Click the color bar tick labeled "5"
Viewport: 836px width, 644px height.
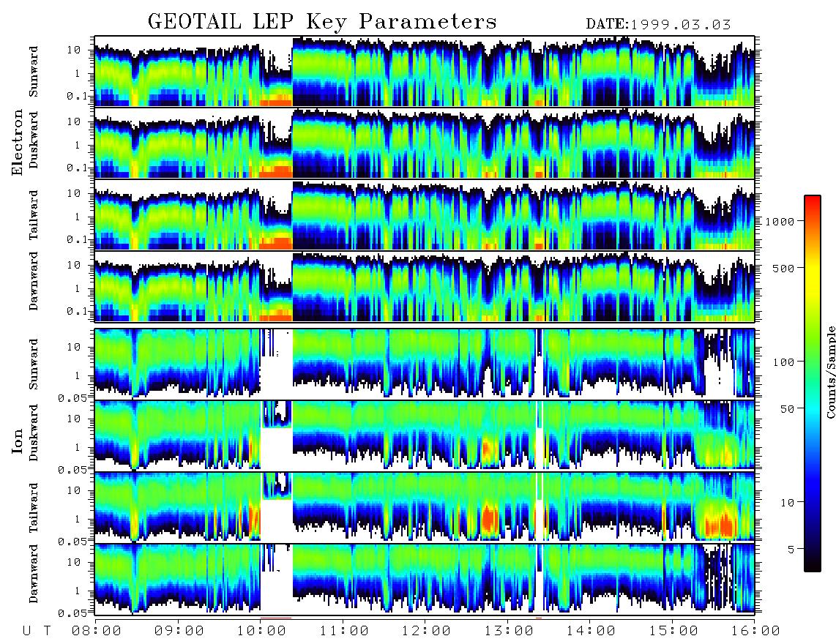pyautogui.click(x=790, y=549)
